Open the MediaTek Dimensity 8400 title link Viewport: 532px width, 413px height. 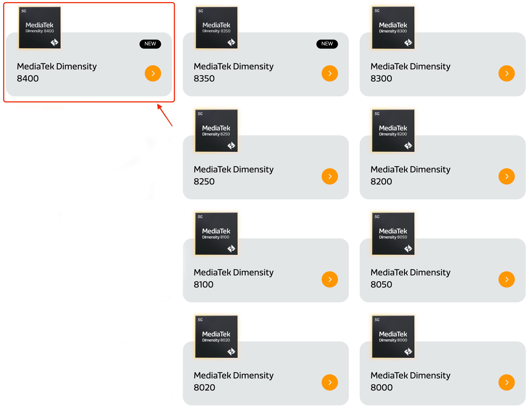click(x=57, y=72)
